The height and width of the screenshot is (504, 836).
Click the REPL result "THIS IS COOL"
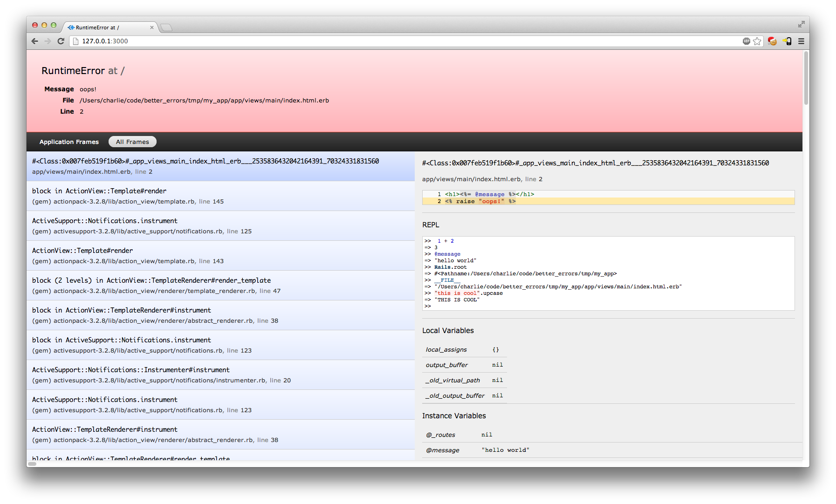coord(457,300)
